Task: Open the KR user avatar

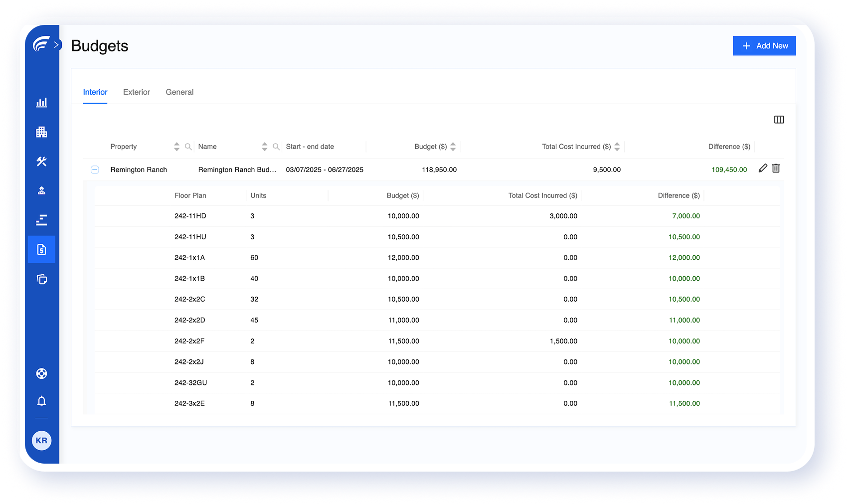Action: tap(41, 441)
